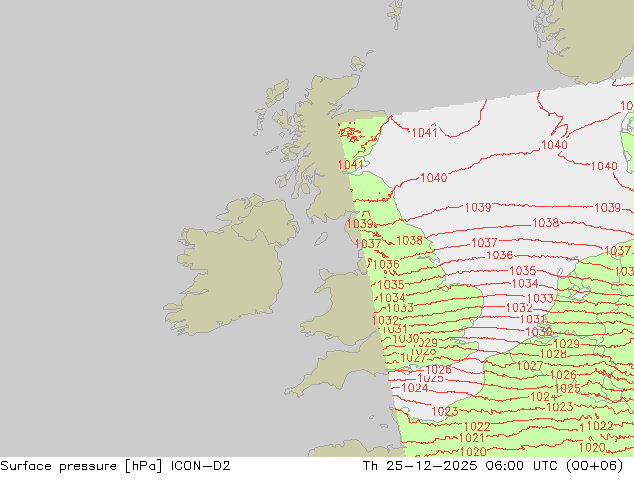
Task: Click the 1033 isobar label over England
Action: pos(400,308)
